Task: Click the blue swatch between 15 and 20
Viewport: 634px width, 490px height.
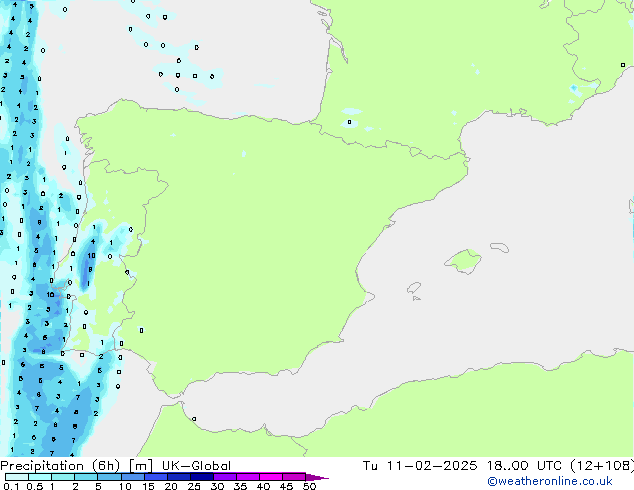Action: coord(155,477)
